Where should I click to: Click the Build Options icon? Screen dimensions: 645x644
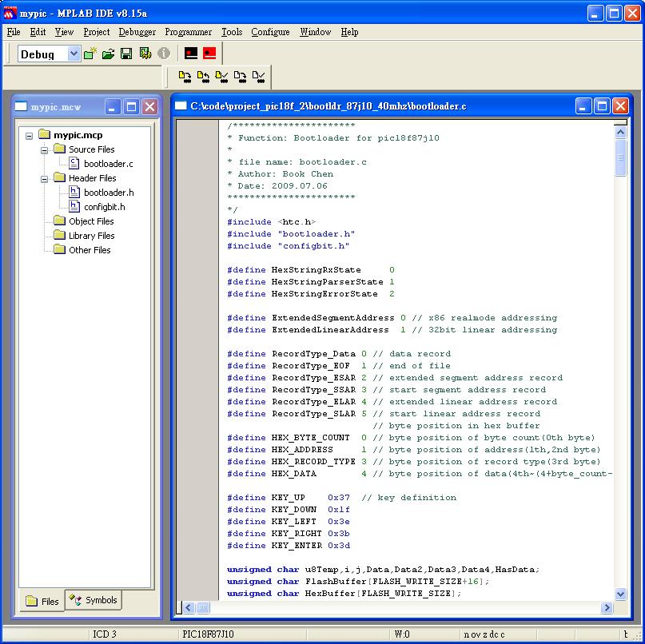pyautogui.click(x=145, y=53)
